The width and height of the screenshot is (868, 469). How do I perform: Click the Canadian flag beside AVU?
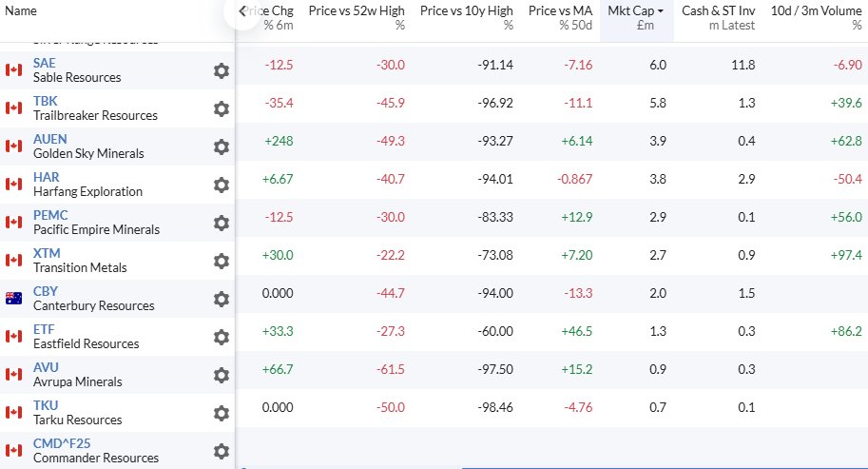[x=14, y=374]
